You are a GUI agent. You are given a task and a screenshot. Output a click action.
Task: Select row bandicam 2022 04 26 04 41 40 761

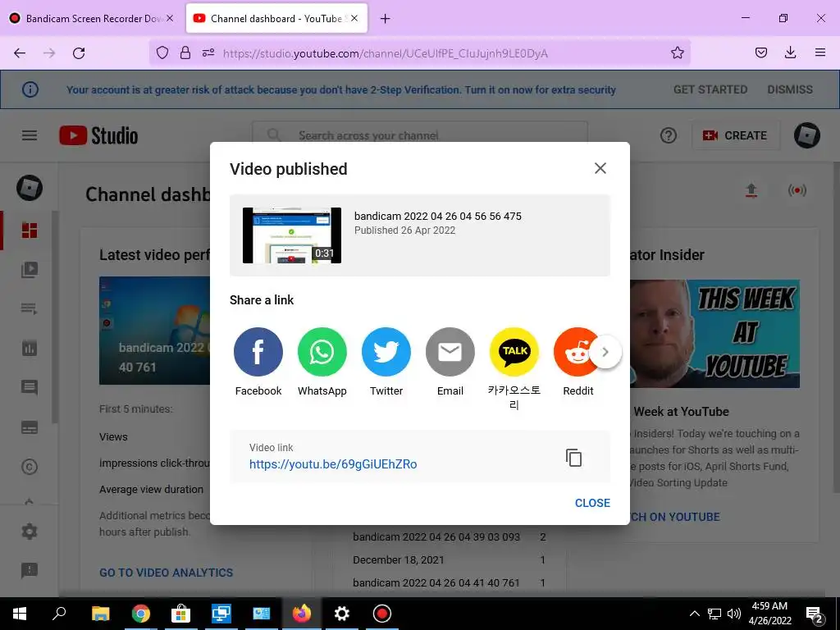(449, 583)
